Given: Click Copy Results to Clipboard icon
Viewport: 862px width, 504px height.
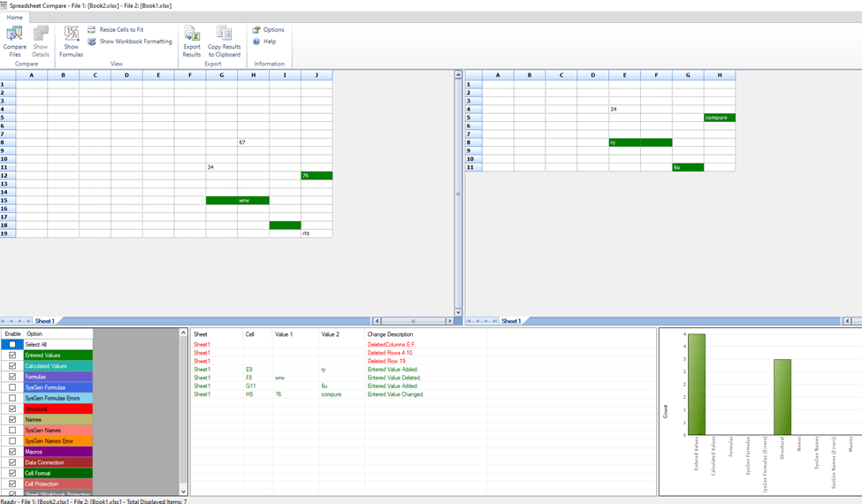Looking at the screenshot, I should [x=224, y=34].
